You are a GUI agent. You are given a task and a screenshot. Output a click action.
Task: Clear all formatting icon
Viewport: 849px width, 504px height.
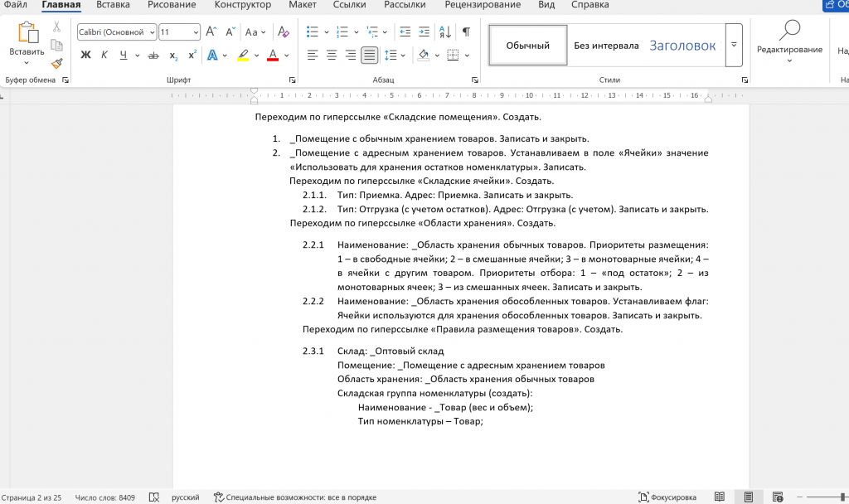click(x=284, y=32)
